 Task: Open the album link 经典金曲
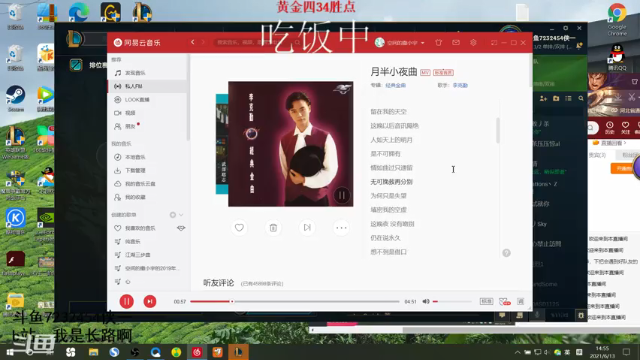(x=396, y=85)
